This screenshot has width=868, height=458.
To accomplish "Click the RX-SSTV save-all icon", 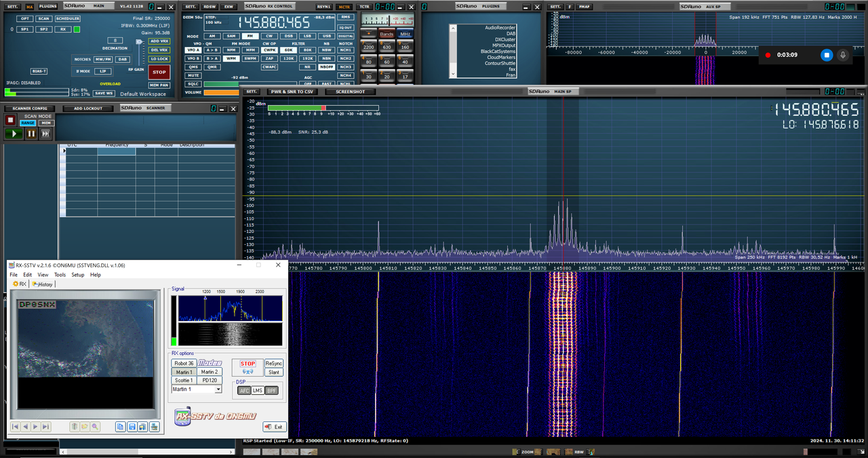I will [x=143, y=427].
